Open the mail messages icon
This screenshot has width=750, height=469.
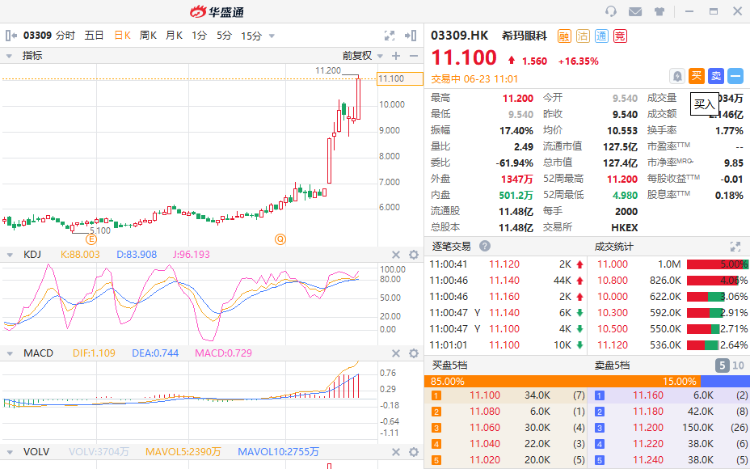click(635, 11)
